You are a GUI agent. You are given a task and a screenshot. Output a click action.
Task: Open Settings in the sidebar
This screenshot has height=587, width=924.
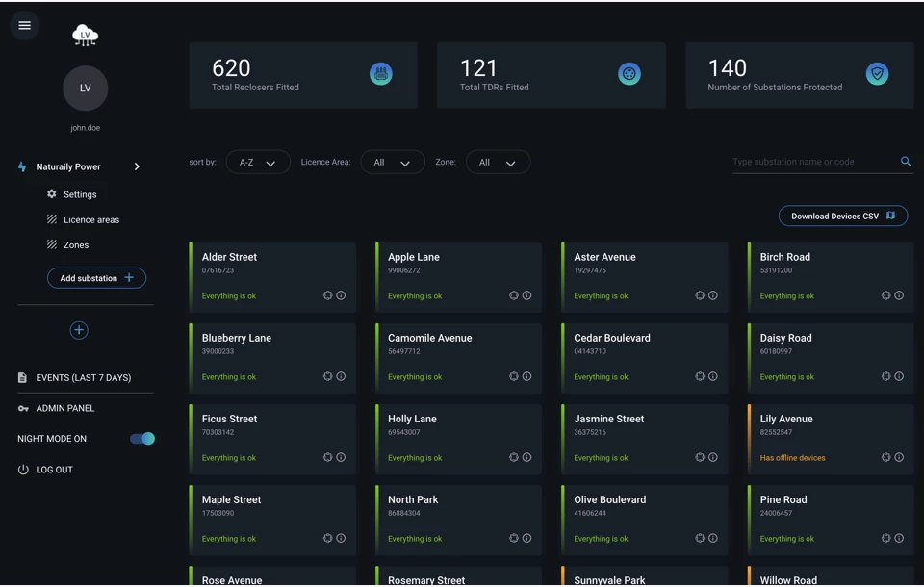pos(80,194)
